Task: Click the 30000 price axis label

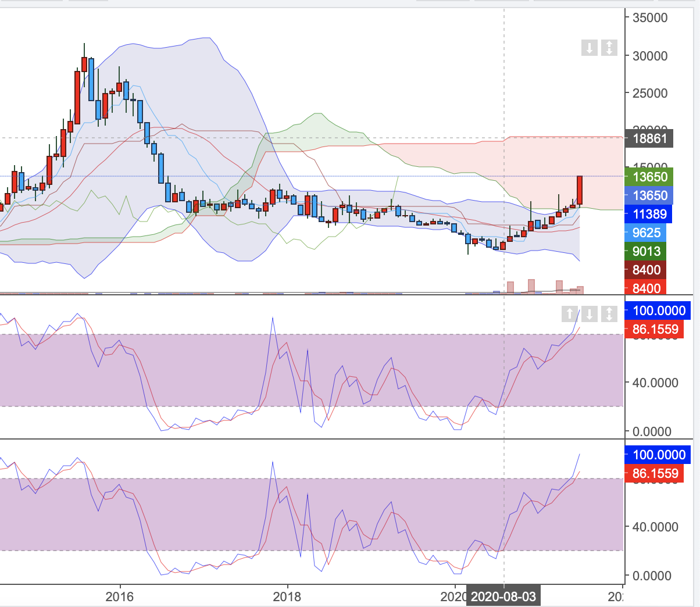Action: point(650,56)
